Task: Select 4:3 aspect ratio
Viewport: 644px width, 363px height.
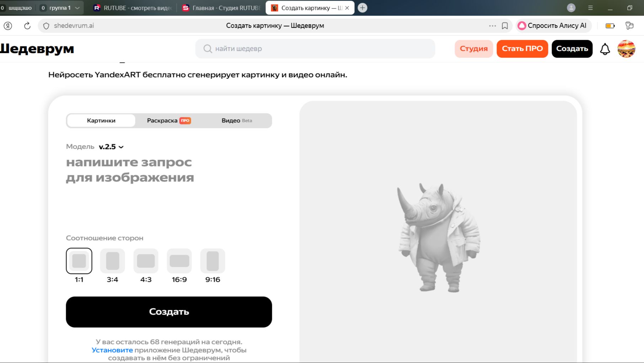Action: click(x=146, y=261)
